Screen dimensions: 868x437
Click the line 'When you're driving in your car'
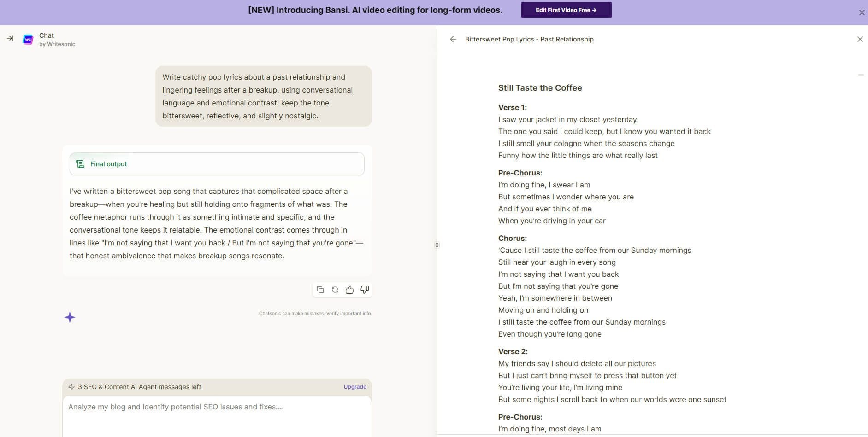coord(552,221)
